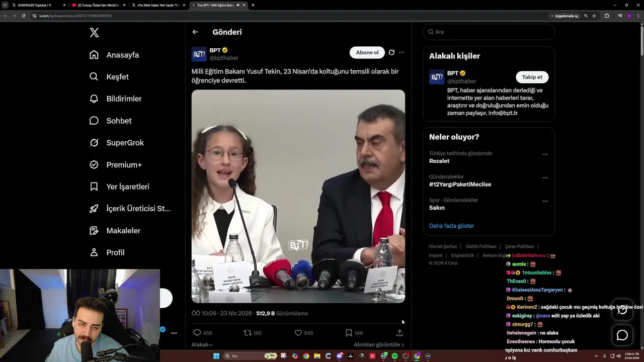This screenshot has width=644, height=362.
Task: Open Premium+ verified badge icon
Action: [94, 164]
